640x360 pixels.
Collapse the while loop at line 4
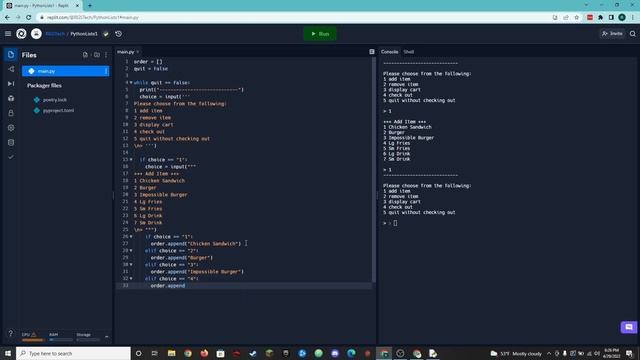click(131, 82)
